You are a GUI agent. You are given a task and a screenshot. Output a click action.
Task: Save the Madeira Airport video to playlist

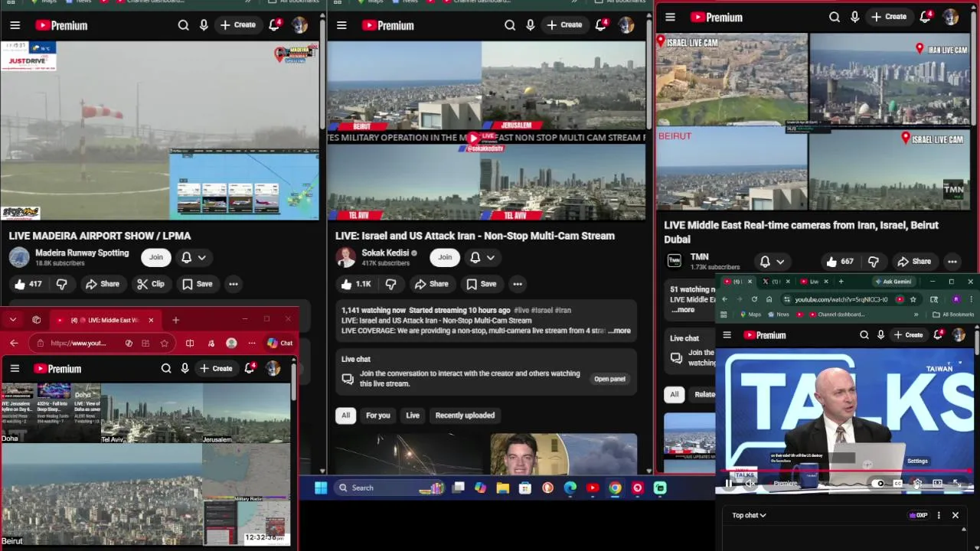point(197,284)
